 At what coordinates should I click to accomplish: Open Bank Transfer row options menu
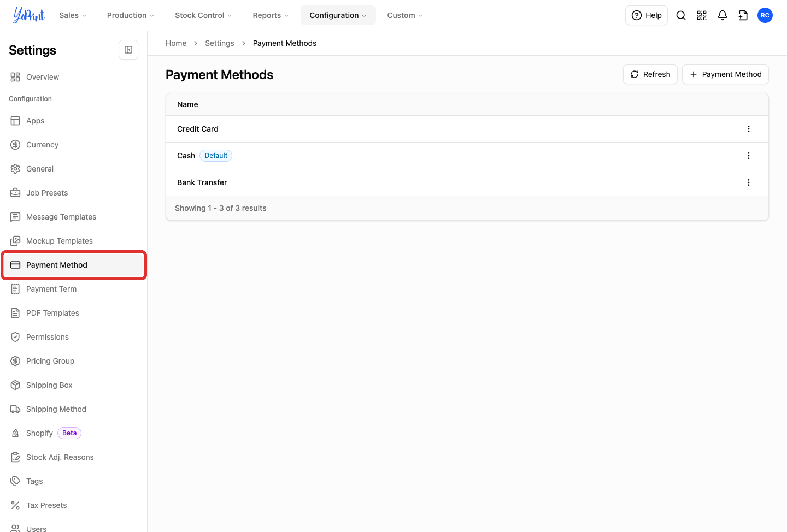(x=749, y=182)
